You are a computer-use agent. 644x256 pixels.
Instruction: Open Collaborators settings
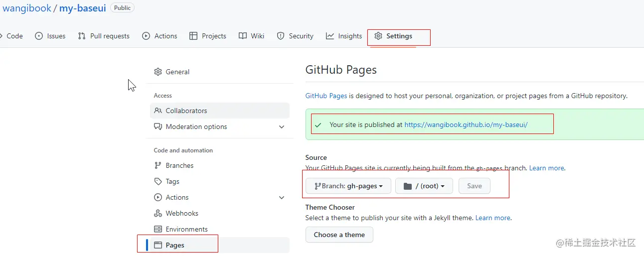pyautogui.click(x=220, y=111)
